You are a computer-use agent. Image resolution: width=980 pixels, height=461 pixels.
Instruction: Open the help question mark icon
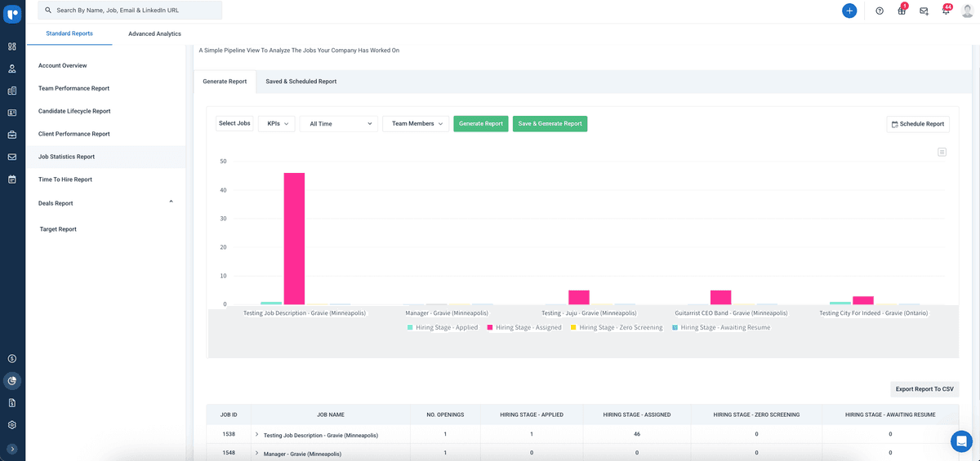[880, 11]
